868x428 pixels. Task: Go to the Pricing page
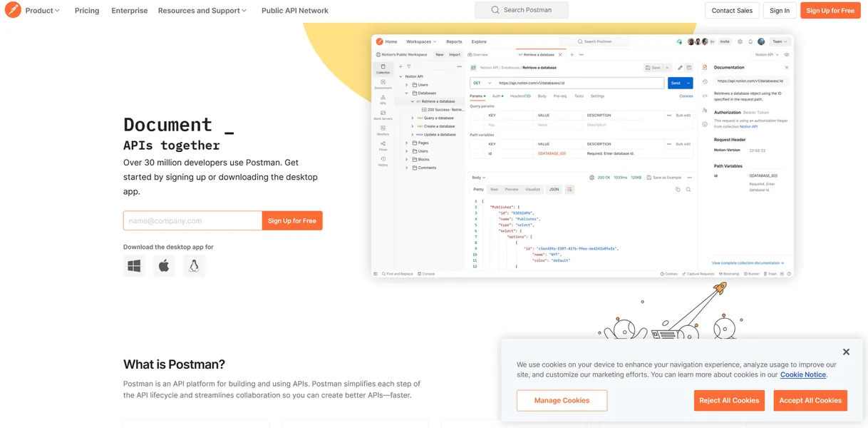[87, 11]
